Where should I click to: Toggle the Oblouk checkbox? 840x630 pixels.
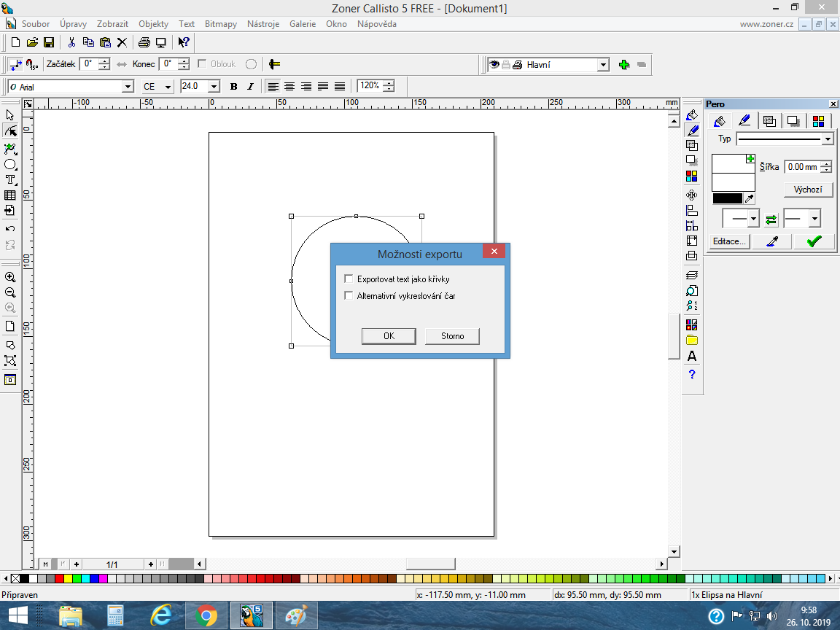[x=202, y=64]
